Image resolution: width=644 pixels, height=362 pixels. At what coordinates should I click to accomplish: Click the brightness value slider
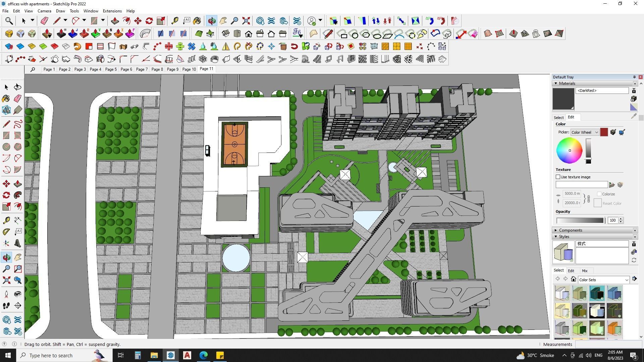click(588, 151)
